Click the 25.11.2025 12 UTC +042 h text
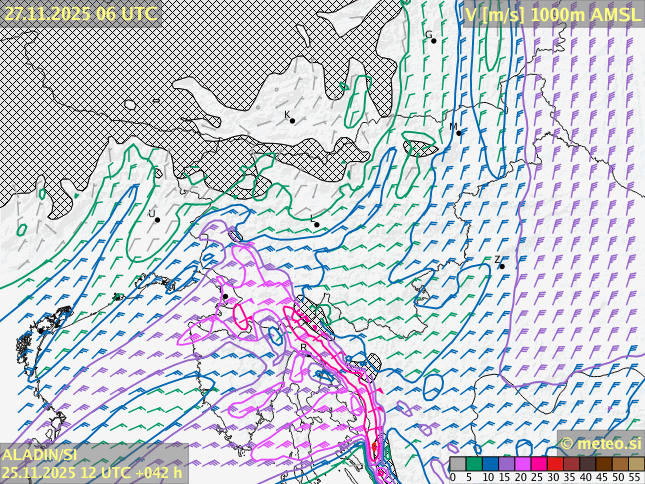 pyautogui.click(x=92, y=472)
